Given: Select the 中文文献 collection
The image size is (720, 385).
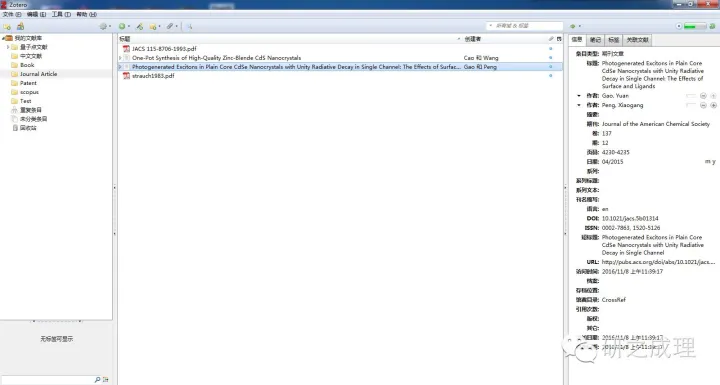Looking at the screenshot, I should click(31, 56).
